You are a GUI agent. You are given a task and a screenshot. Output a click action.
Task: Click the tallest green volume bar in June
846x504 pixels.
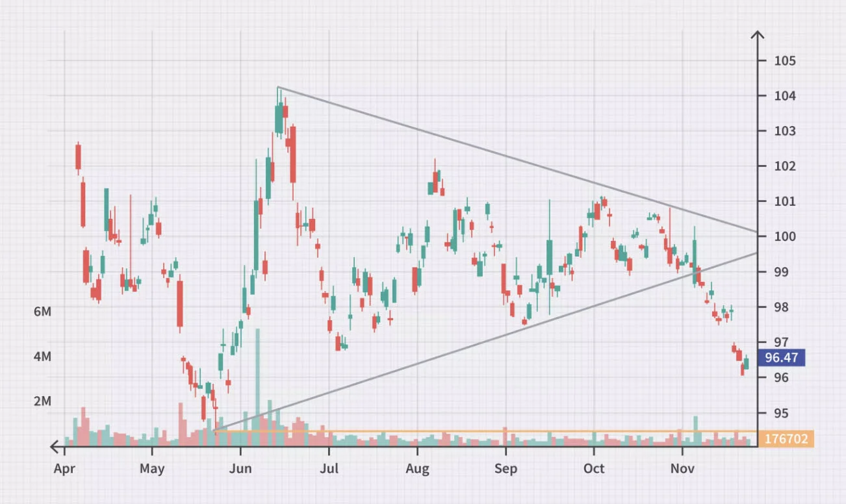258,387
